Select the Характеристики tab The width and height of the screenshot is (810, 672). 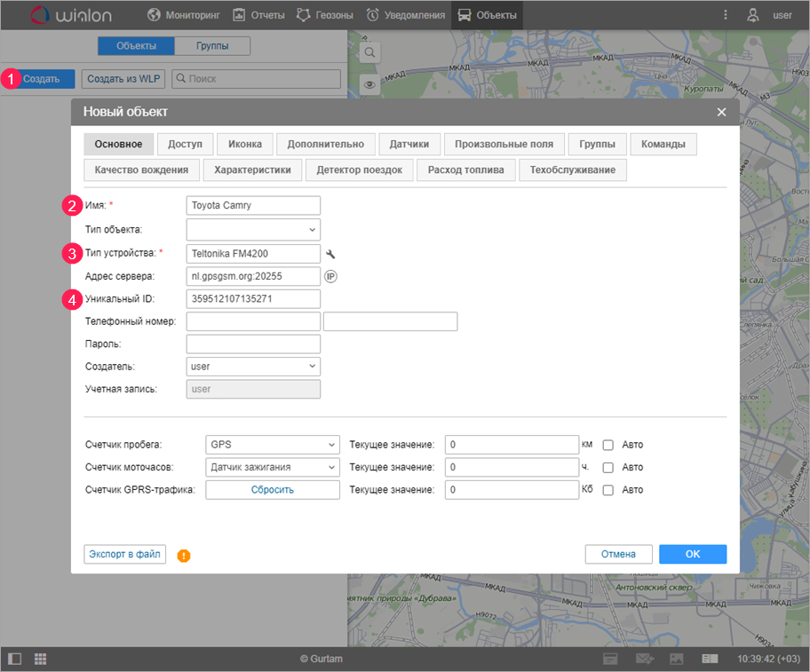(252, 170)
